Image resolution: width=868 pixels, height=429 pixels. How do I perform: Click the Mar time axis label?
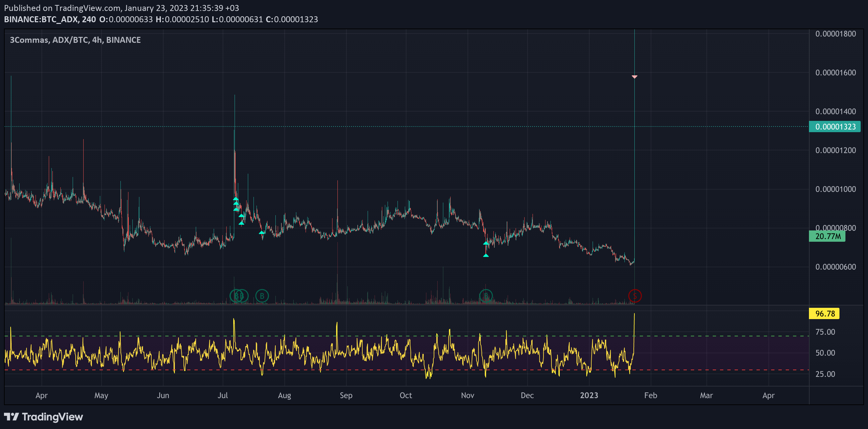[x=706, y=395]
